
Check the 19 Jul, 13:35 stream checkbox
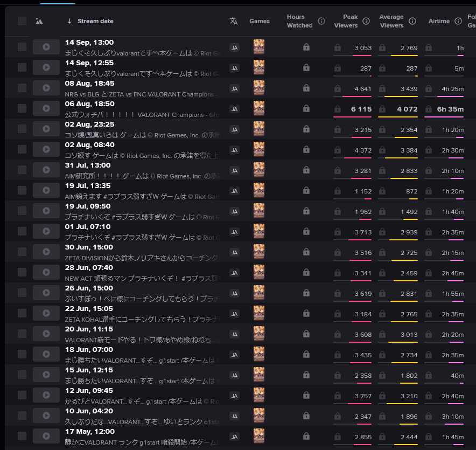pos(22,190)
